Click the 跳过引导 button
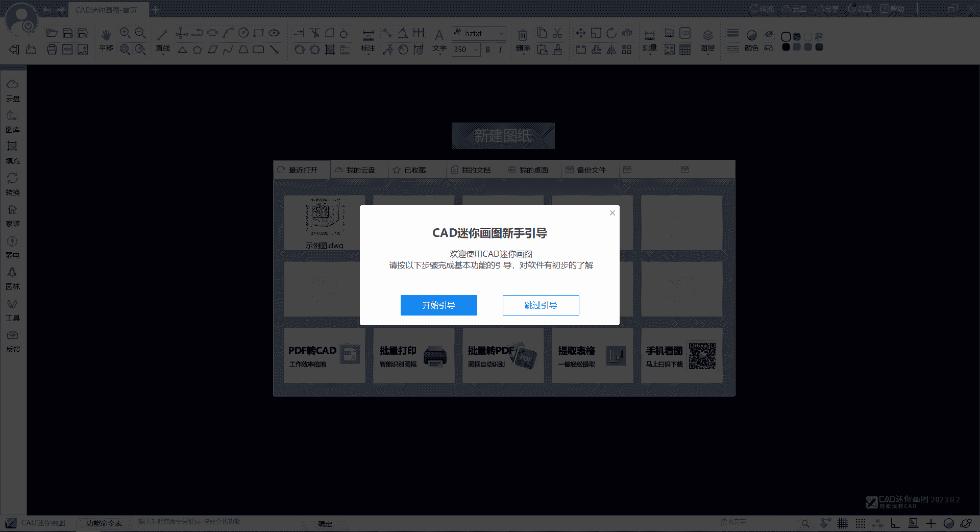This screenshot has width=980, height=532. (x=541, y=305)
